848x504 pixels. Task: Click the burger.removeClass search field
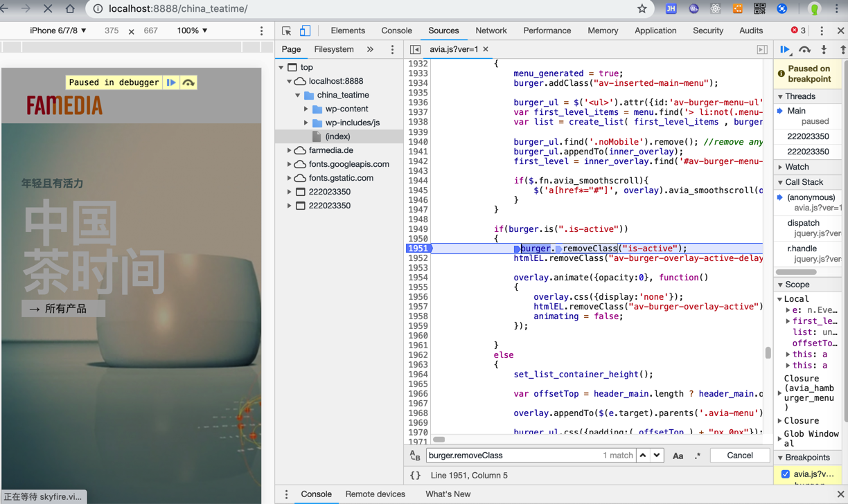pos(513,456)
